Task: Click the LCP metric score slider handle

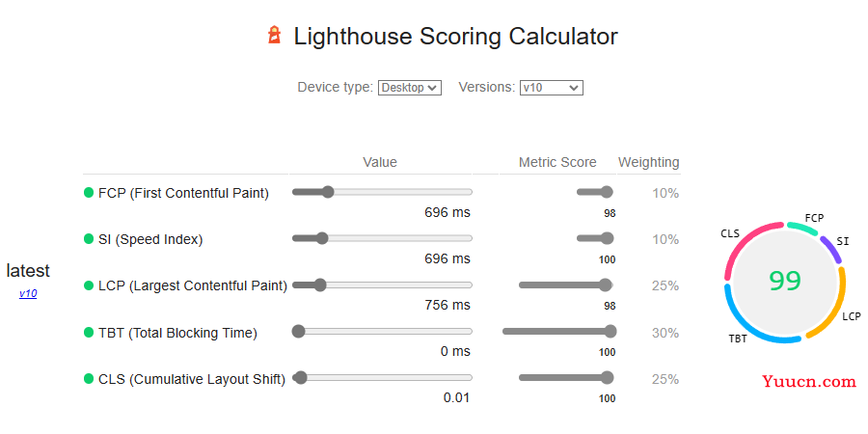Action: pyautogui.click(x=607, y=285)
